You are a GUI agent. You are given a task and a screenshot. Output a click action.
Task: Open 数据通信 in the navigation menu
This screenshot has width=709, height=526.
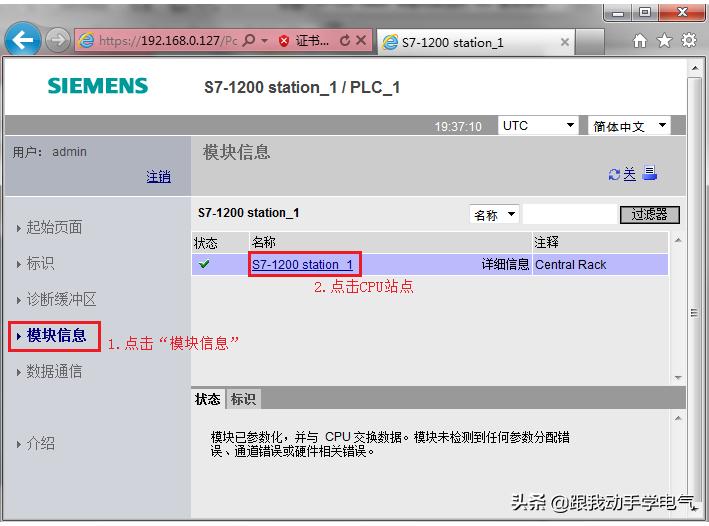tap(54, 372)
